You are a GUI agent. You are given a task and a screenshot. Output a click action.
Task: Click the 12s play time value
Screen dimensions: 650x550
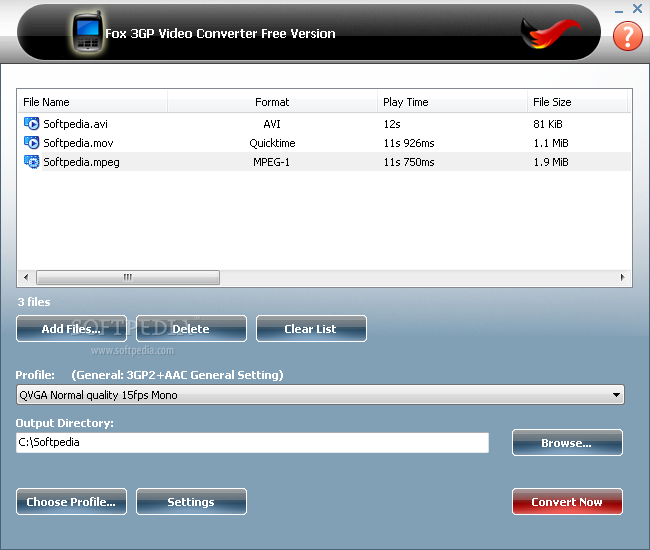[x=392, y=124]
